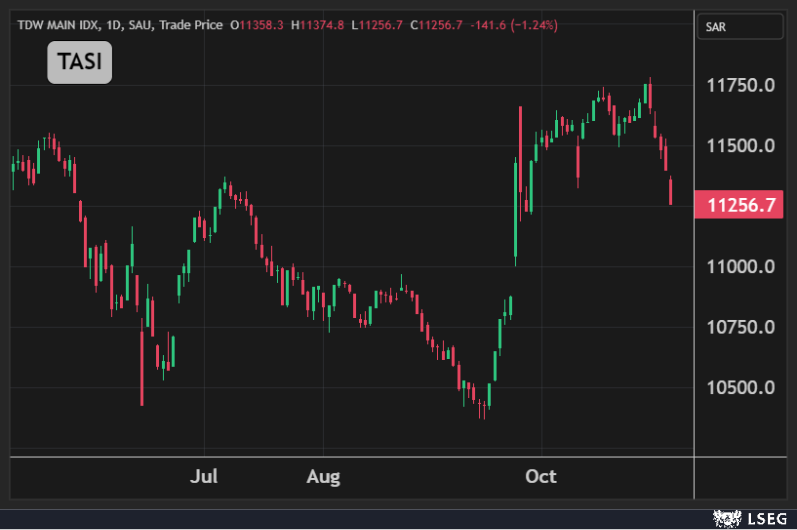
Task: Click the Oct label on time axis
Action: click(541, 476)
